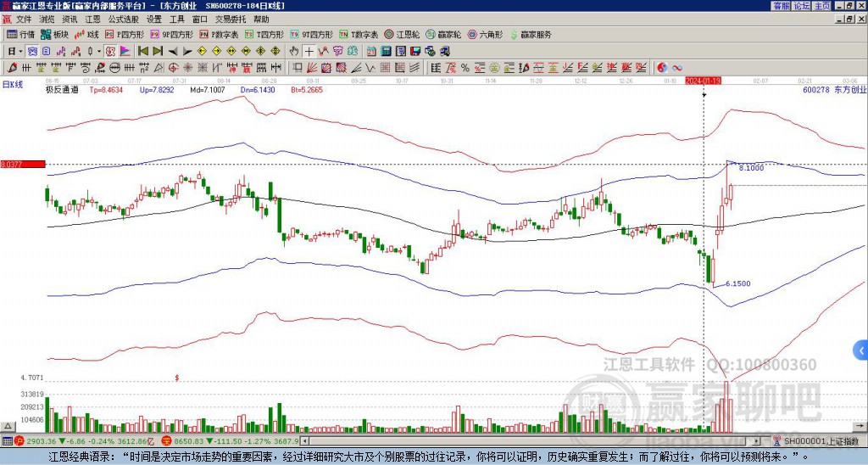The width and height of the screenshot is (868, 465).
Task: Open the 六角形 hexagon tool
Action: pos(486,34)
